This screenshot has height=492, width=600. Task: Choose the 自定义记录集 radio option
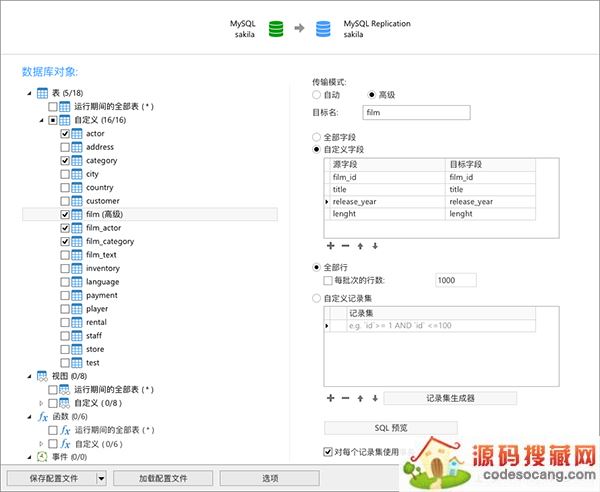pos(318,297)
